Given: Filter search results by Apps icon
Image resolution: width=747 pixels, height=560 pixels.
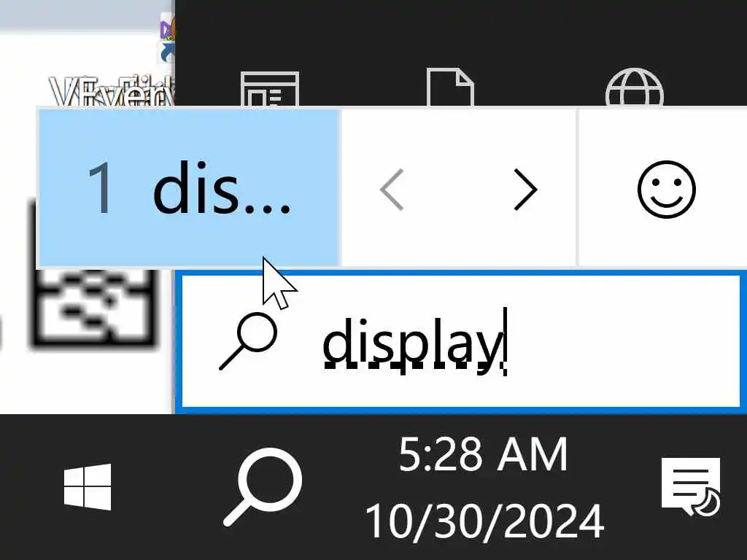Looking at the screenshot, I should (270, 88).
